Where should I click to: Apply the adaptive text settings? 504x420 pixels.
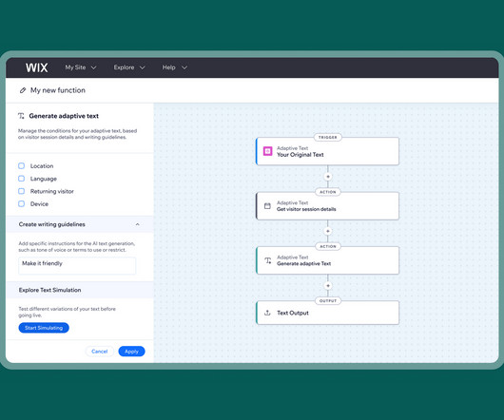pyautogui.click(x=131, y=352)
